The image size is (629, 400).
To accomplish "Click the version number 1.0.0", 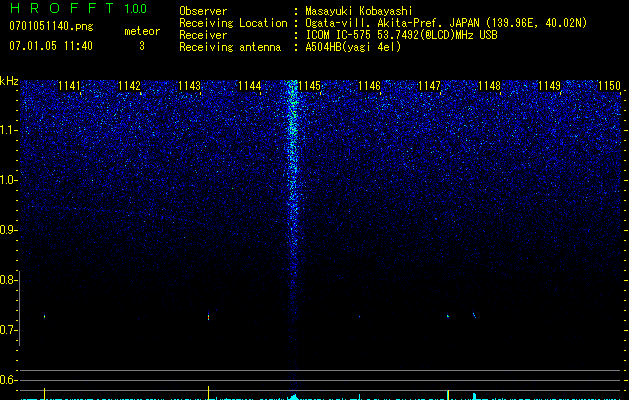I will coord(136,8).
